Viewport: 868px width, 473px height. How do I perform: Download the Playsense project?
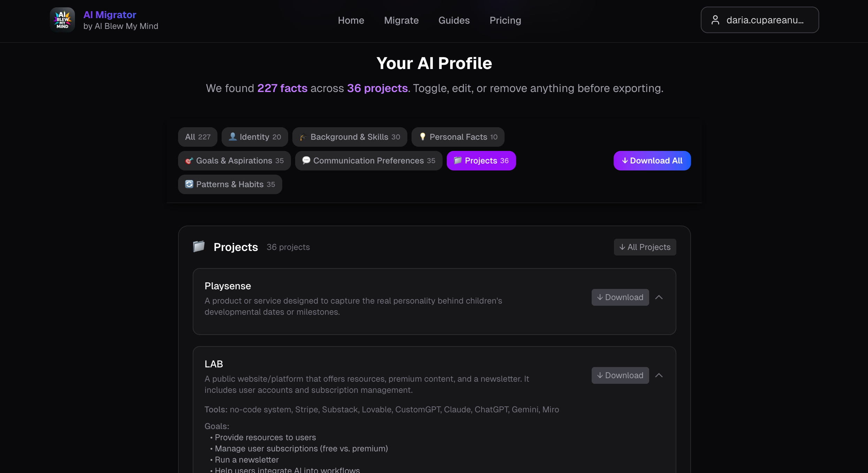coord(620,297)
